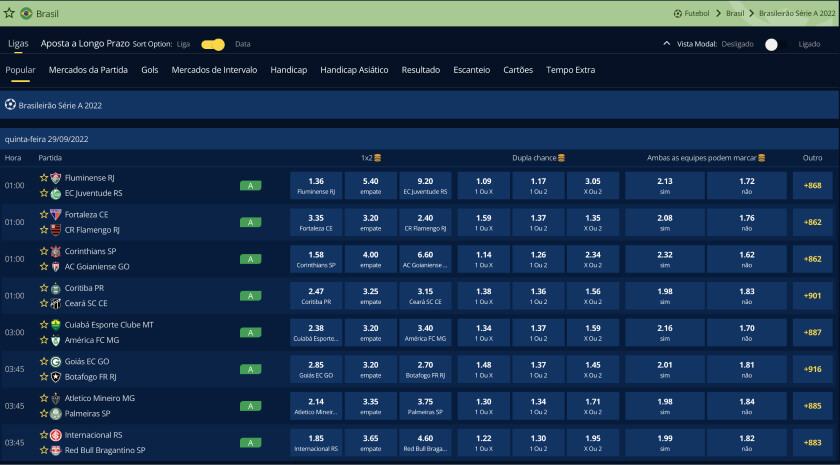Click the CR Flamengo RJ club crest
Screen dimensions: 840x465
pyautogui.click(x=56, y=230)
